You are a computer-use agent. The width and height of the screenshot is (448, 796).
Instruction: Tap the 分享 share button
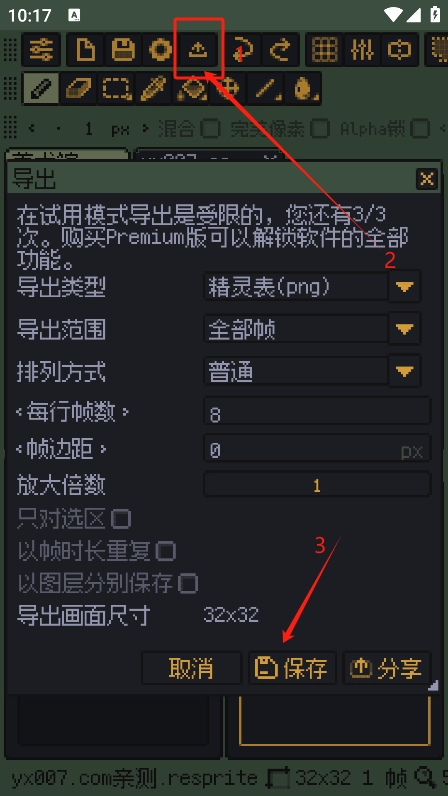pyautogui.click(x=387, y=668)
